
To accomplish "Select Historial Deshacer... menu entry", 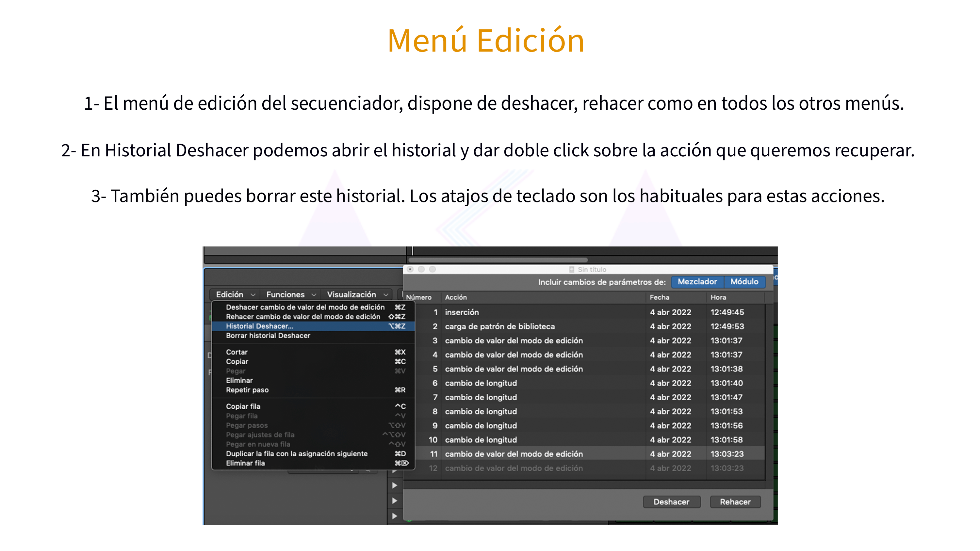I will [313, 326].
